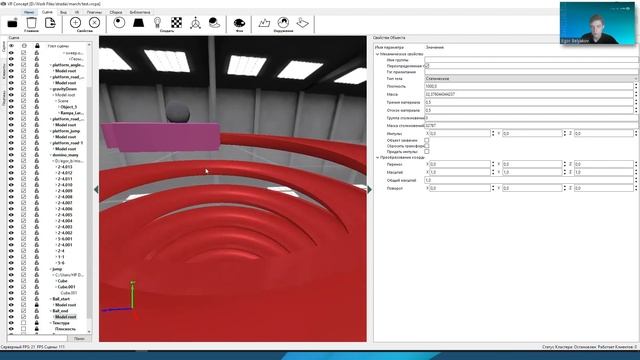
Task: Toggle the checkbox in the platform_jump row
Action: click(x=24, y=131)
